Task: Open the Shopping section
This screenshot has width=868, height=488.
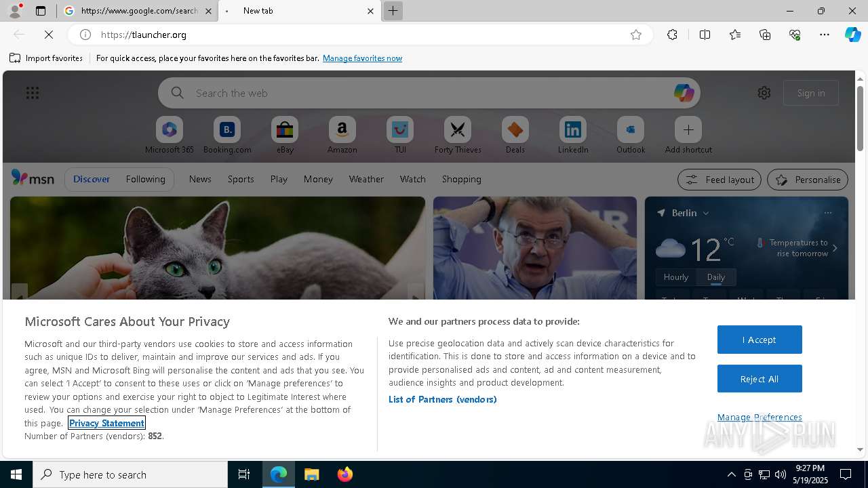Action: point(462,179)
